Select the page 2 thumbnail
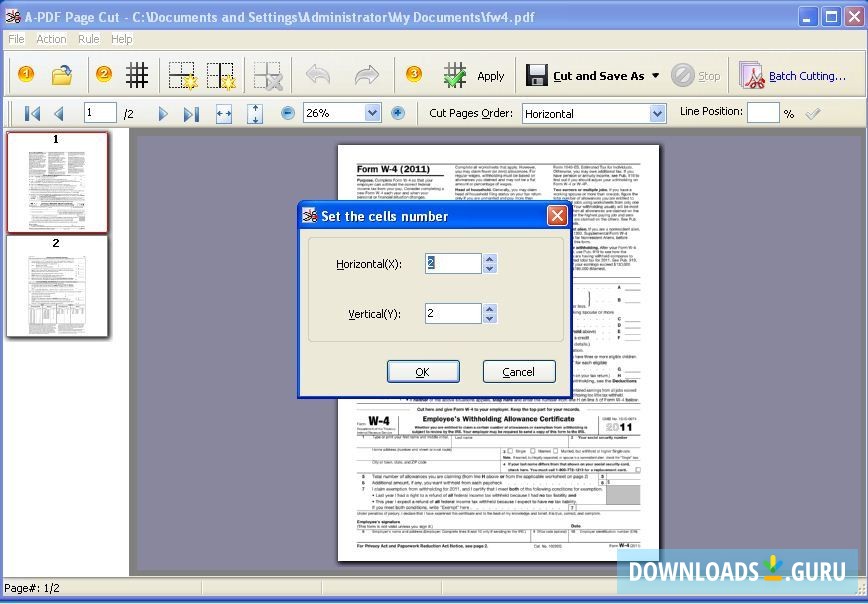Viewport: 868px width, 604px height. 56,286
